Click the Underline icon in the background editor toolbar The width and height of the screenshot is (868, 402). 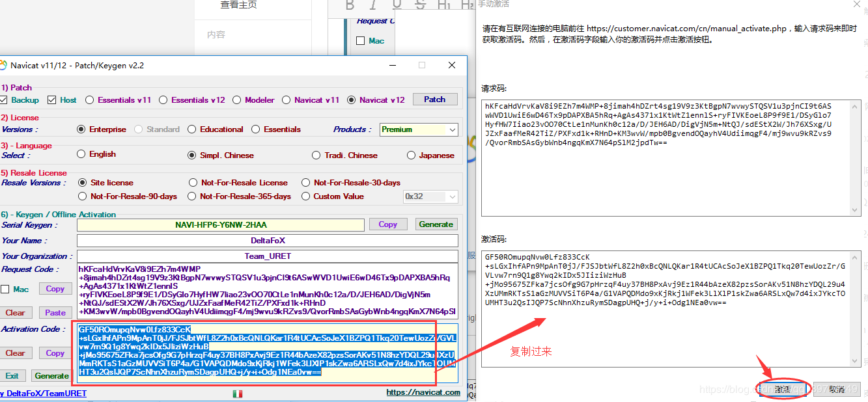pyautogui.click(x=397, y=5)
